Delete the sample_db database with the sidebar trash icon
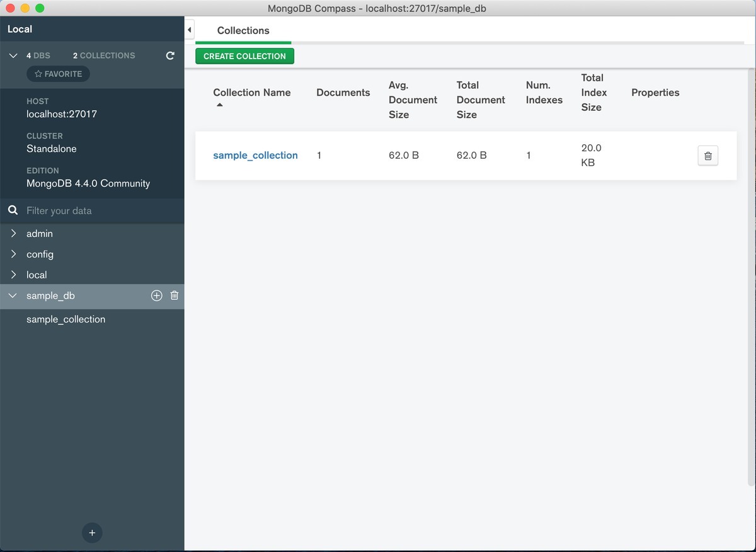Screen dimensions: 756x552 [175, 296]
